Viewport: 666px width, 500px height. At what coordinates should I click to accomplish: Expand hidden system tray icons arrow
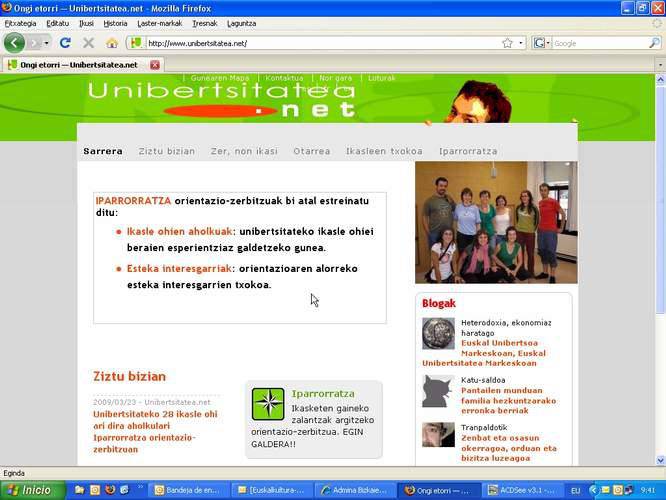pos(593,490)
